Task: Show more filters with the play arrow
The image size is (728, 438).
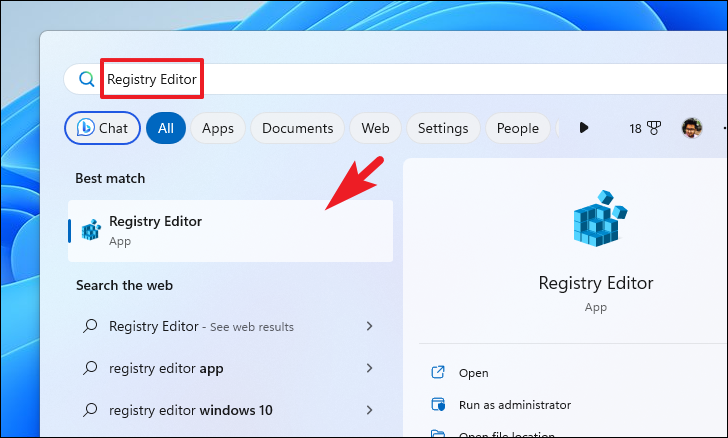Action: (584, 128)
